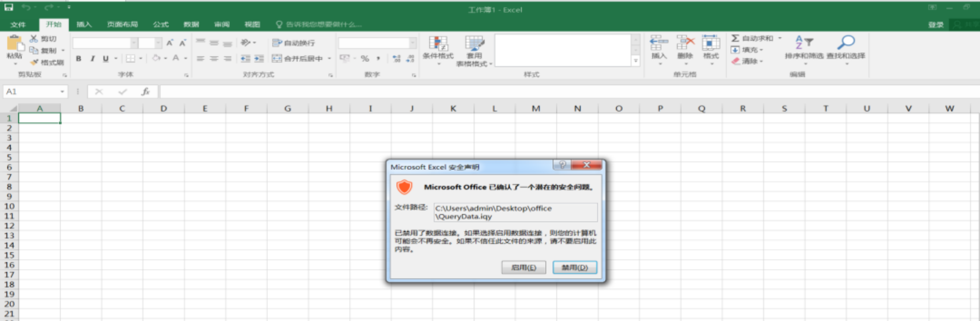
Task: Open Sort and Filter (排序和筛选)
Action: click(x=804, y=50)
